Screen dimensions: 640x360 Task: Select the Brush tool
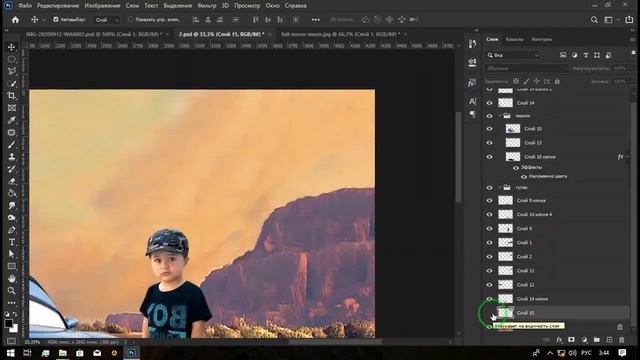(x=11, y=144)
